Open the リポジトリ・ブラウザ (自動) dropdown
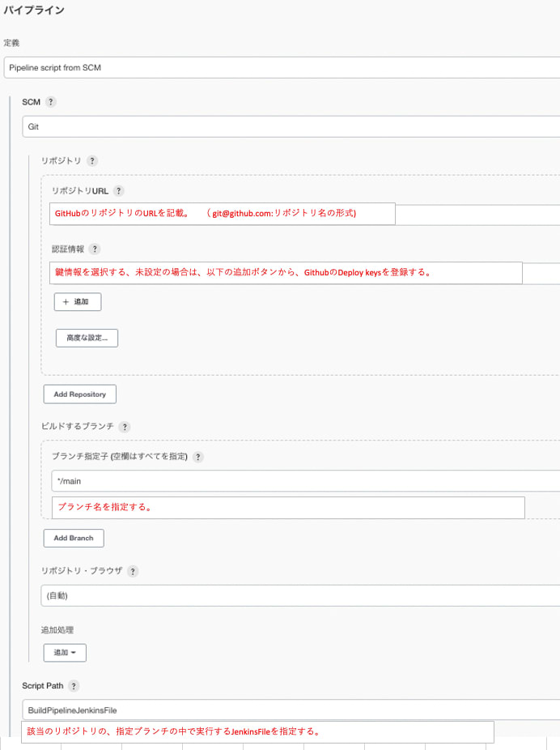Image resolution: width=560 pixels, height=750 pixels. (300, 595)
